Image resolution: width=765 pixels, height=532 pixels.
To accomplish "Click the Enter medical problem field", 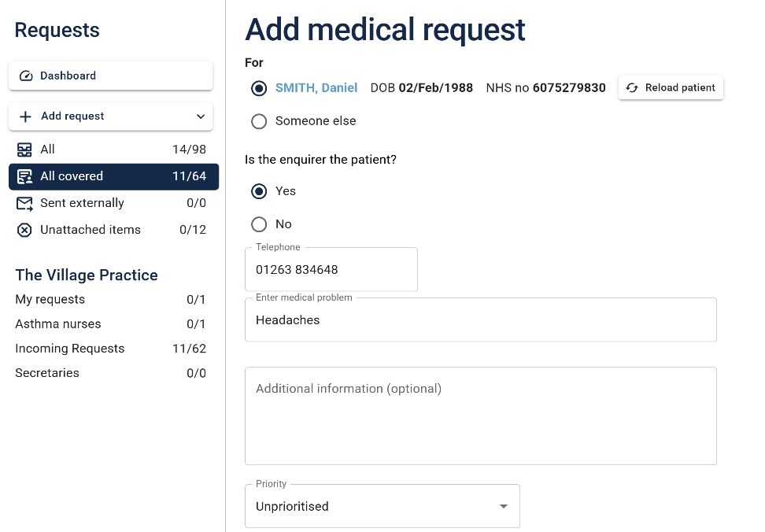I will click(481, 320).
